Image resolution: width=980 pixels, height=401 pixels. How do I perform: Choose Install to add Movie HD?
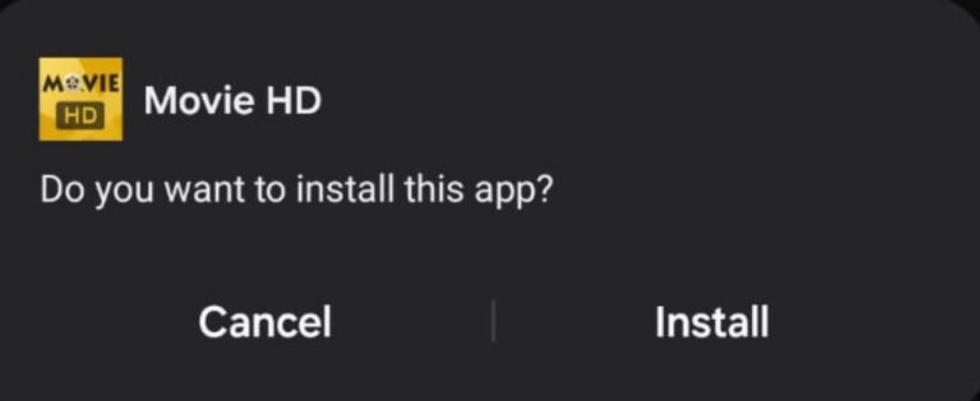pyautogui.click(x=712, y=321)
